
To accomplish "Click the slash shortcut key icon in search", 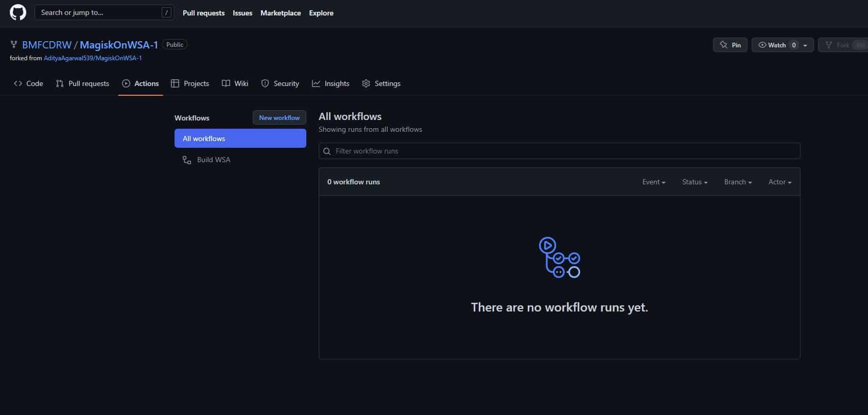I will coord(166,13).
